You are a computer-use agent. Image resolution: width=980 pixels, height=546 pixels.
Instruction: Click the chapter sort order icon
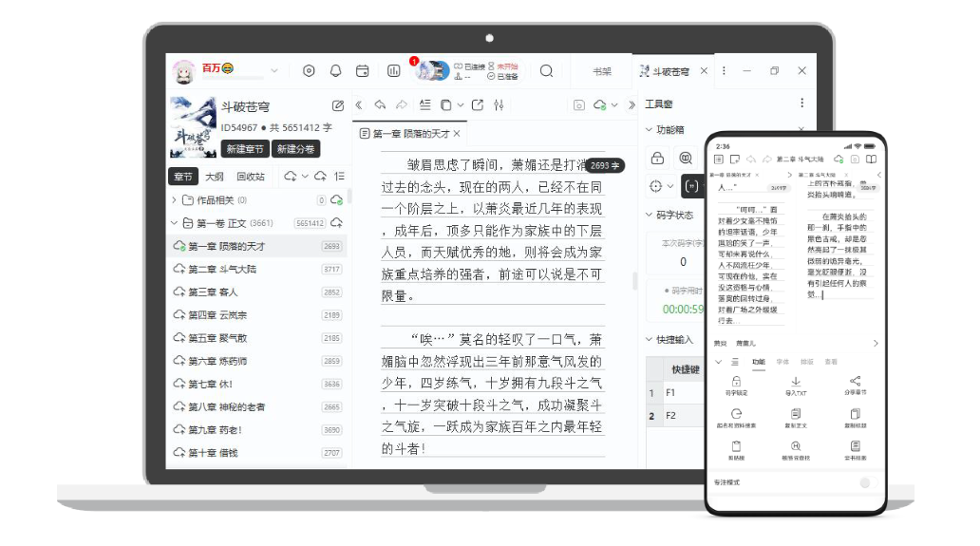[x=339, y=177]
